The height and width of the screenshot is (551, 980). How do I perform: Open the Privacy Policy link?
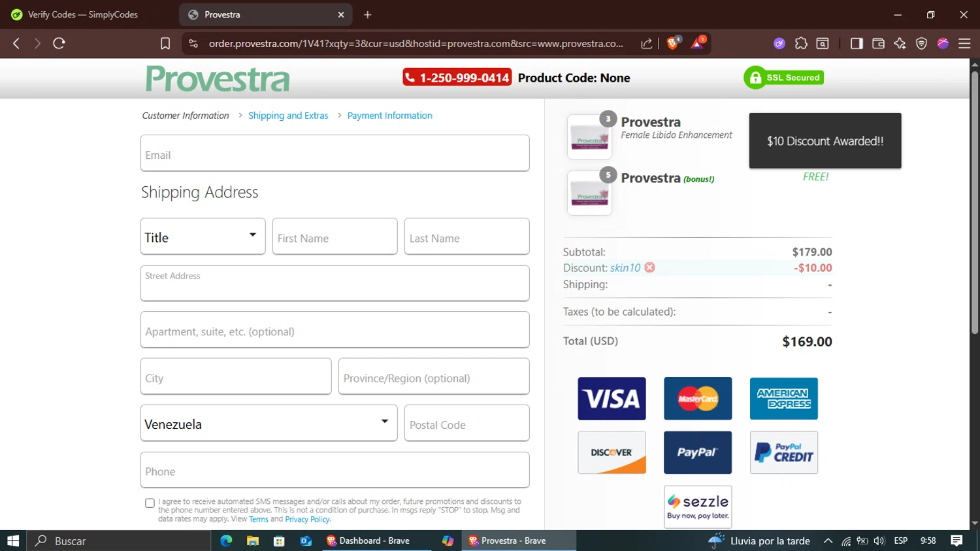308,520
